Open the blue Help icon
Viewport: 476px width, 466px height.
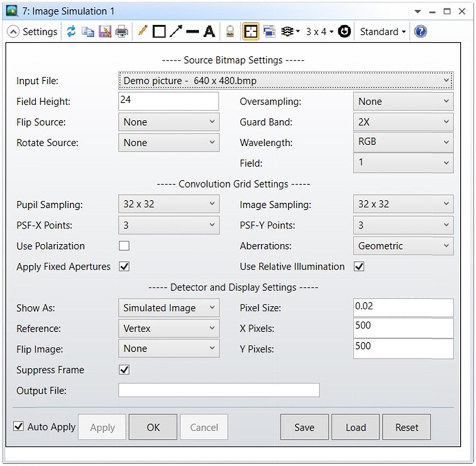[420, 31]
